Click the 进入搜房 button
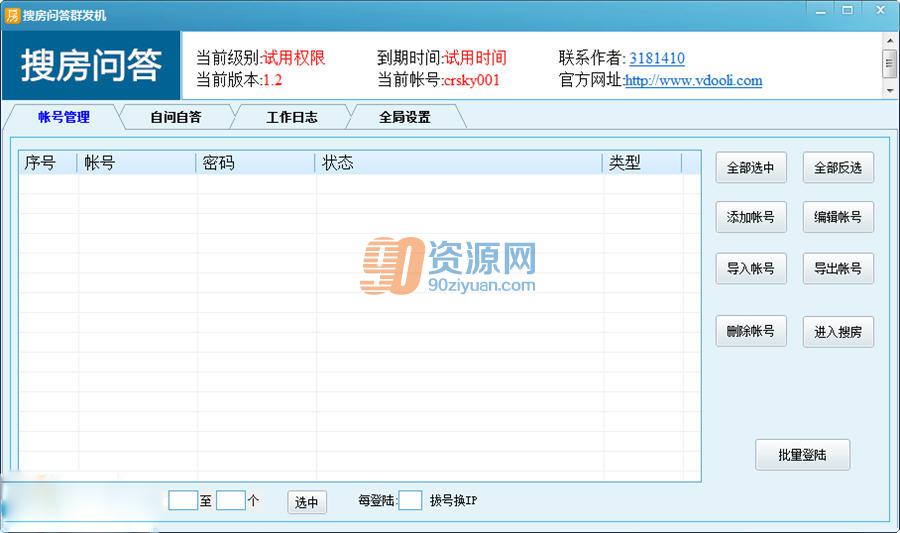Image resolution: width=900 pixels, height=533 pixels. (x=838, y=332)
